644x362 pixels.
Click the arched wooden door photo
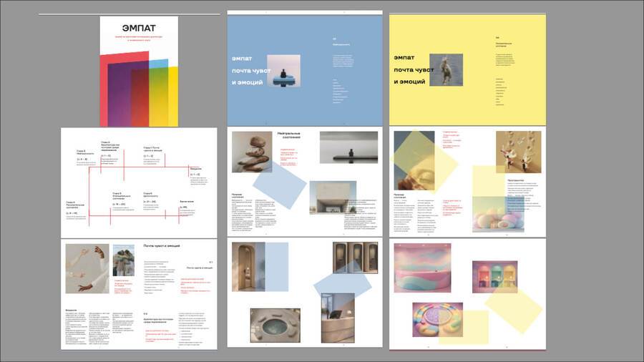(249, 267)
